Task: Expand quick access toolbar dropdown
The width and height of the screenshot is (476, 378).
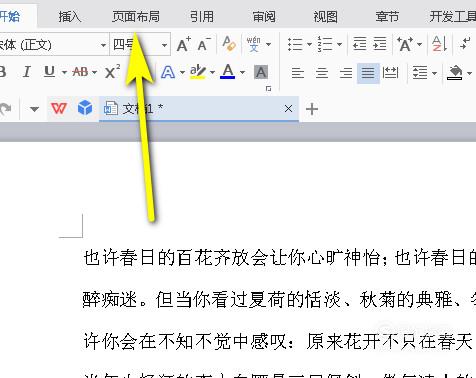Action: pos(34,109)
